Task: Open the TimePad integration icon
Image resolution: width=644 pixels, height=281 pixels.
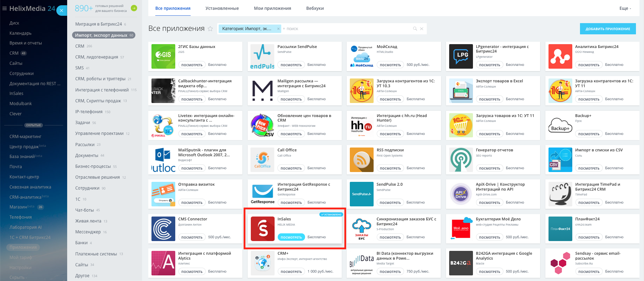Action: pyautogui.click(x=560, y=194)
